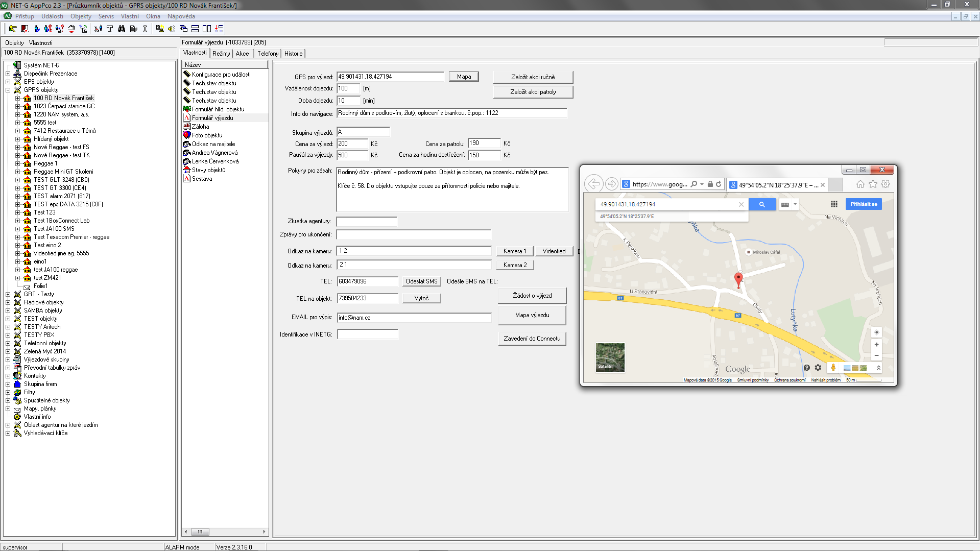Click the list horizontal scrollbar thumb
Screen dimensions: 980x551
pyautogui.click(x=200, y=532)
